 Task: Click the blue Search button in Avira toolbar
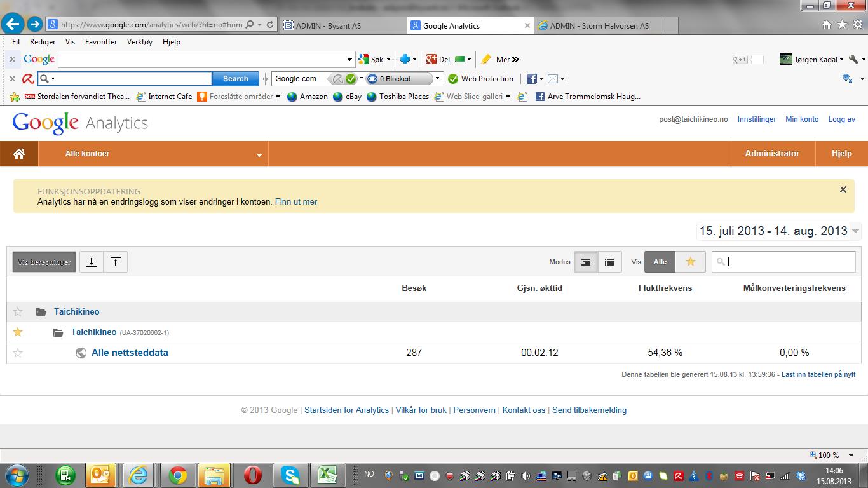235,79
